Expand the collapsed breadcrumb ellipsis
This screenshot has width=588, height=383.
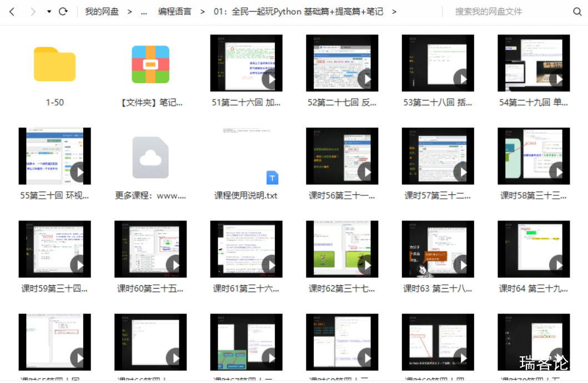144,12
